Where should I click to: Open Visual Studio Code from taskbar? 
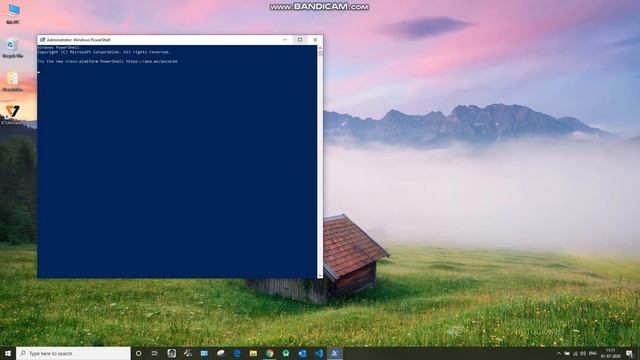tap(318, 353)
